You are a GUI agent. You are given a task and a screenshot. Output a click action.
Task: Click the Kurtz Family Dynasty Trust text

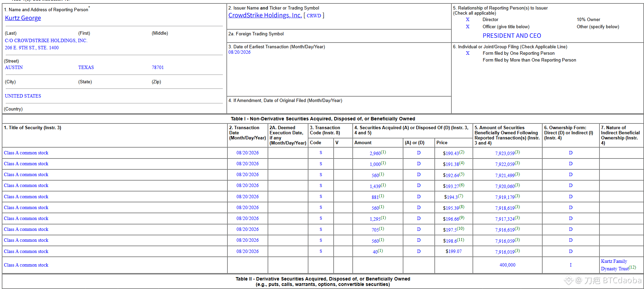click(615, 265)
